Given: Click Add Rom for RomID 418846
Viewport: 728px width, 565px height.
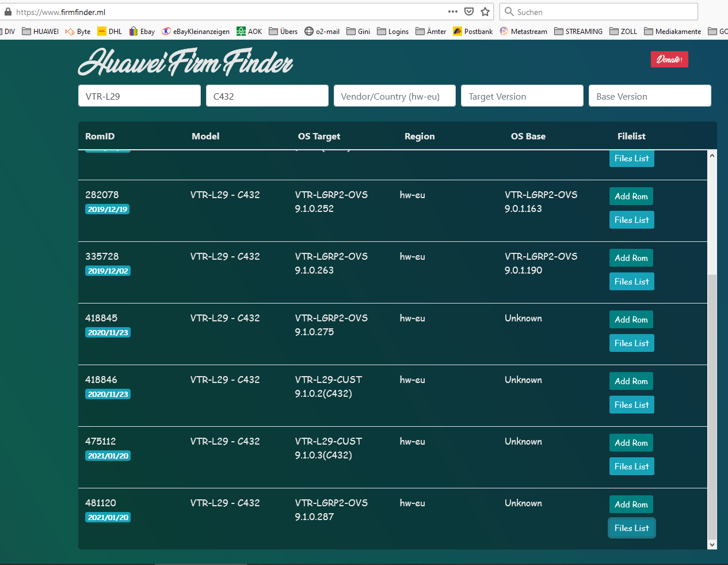Looking at the screenshot, I should (631, 381).
